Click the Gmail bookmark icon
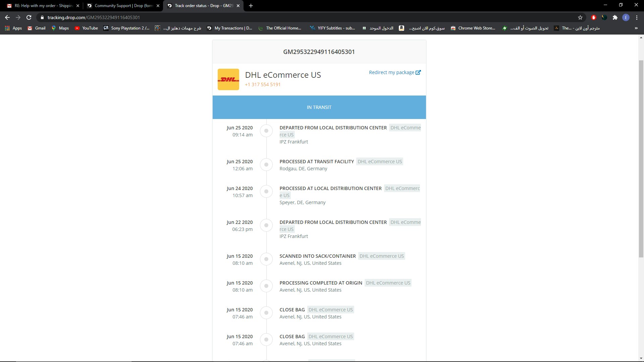The image size is (644, 362). pyautogui.click(x=30, y=28)
